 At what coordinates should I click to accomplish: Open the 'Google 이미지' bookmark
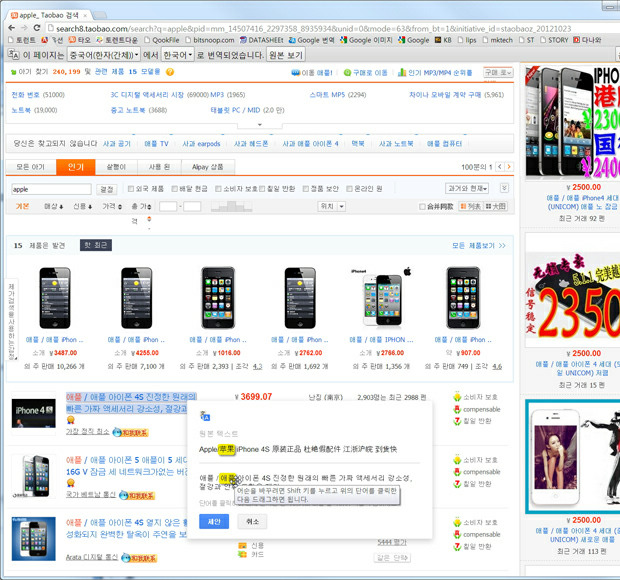366,40
